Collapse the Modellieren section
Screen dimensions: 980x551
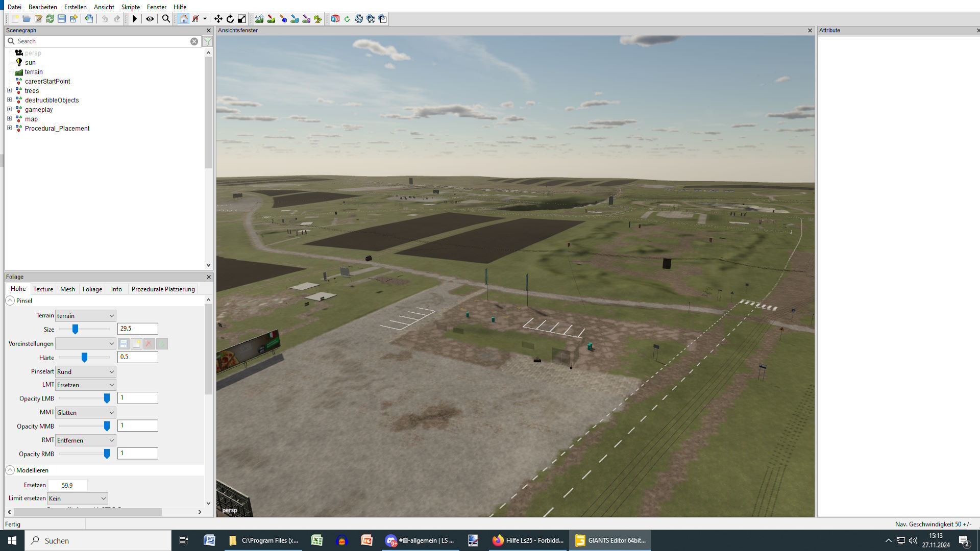click(10, 470)
